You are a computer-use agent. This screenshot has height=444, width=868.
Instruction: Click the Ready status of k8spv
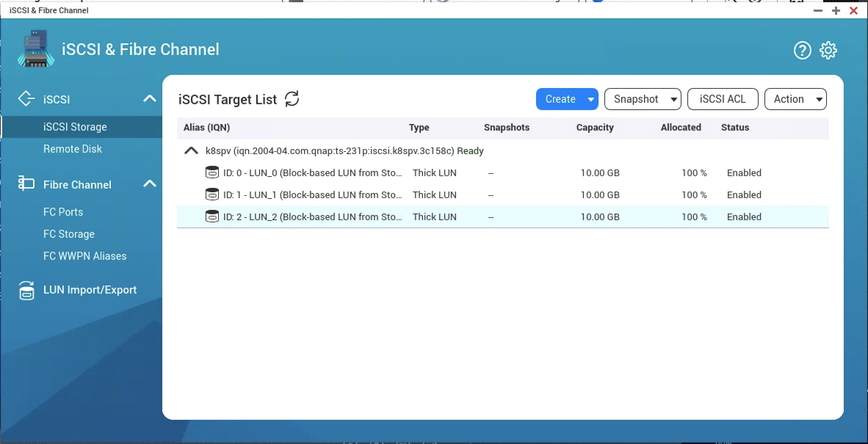[x=470, y=151]
